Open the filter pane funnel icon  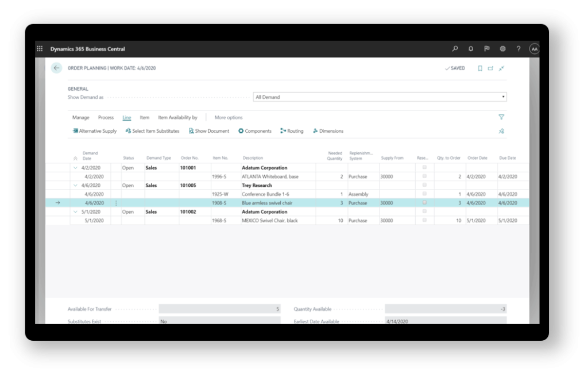click(501, 117)
